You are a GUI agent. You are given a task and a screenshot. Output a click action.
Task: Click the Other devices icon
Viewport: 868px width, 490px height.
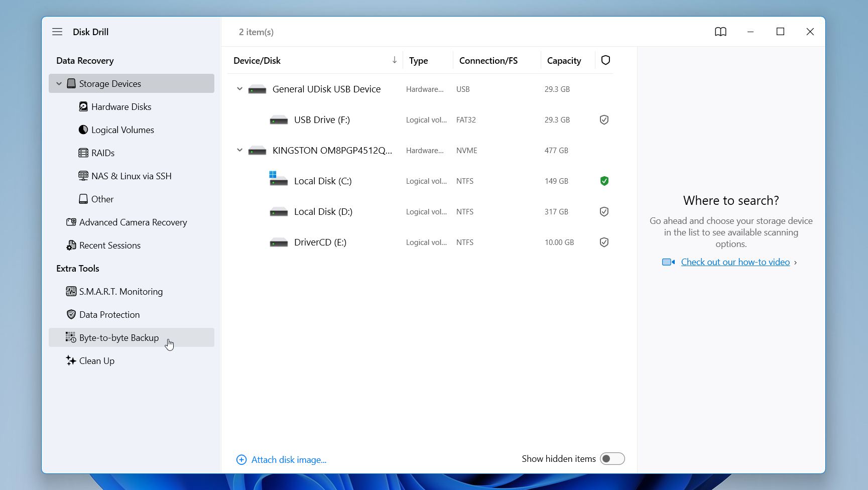tap(83, 199)
